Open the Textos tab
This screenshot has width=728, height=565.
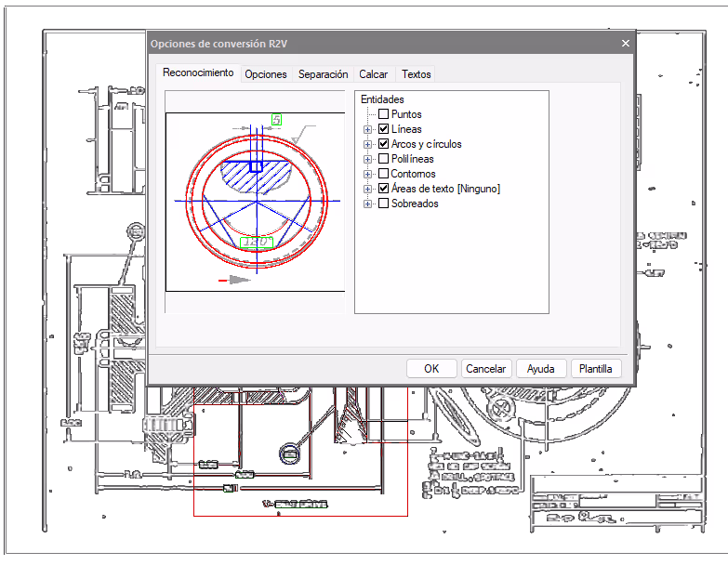[x=417, y=74]
